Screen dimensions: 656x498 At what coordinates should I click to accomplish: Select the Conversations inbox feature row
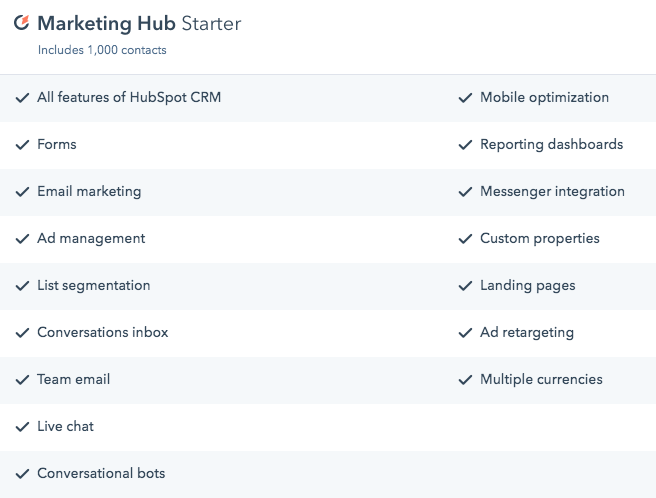102,333
